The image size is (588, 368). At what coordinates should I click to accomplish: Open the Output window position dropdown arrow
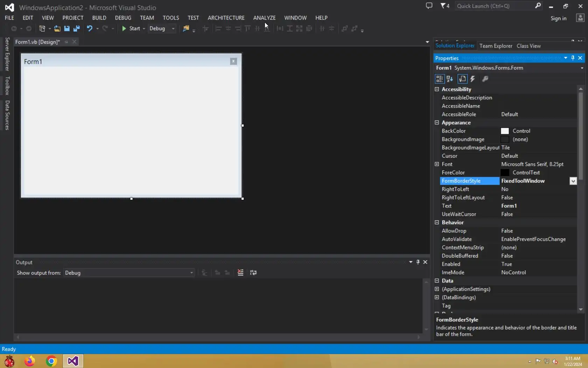point(411,262)
